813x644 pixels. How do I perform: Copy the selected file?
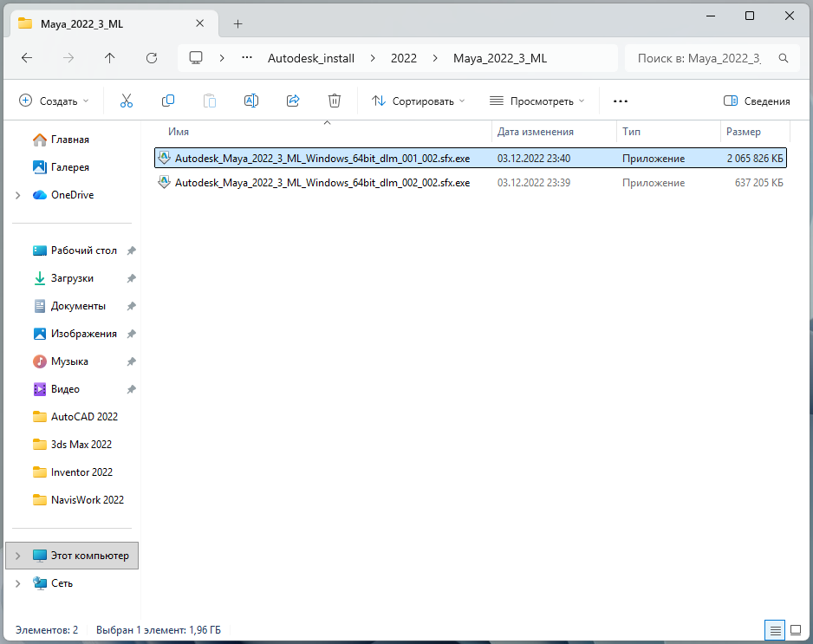(x=168, y=101)
